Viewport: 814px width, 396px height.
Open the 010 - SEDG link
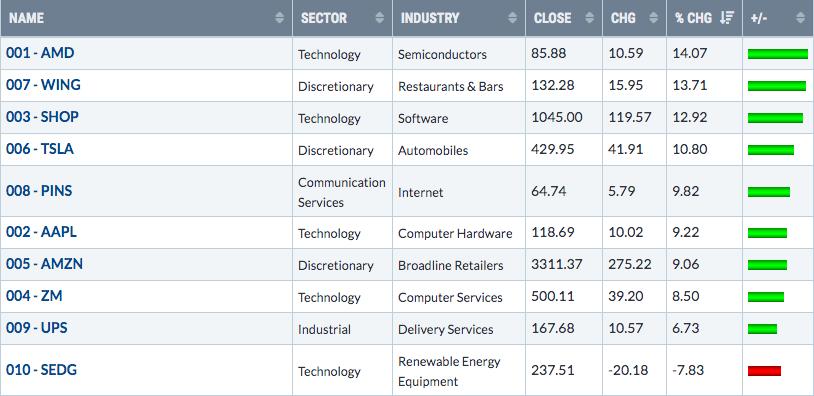pos(41,370)
